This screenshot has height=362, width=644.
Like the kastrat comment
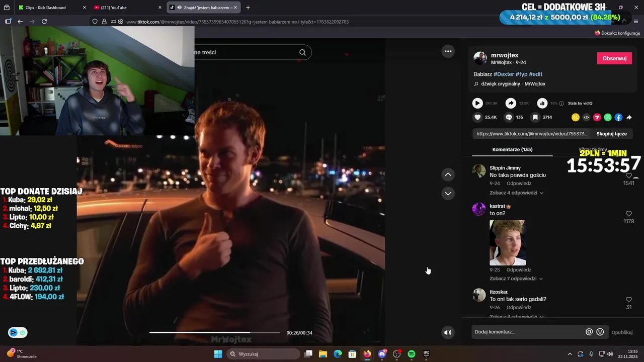click(x=629, y=214)
